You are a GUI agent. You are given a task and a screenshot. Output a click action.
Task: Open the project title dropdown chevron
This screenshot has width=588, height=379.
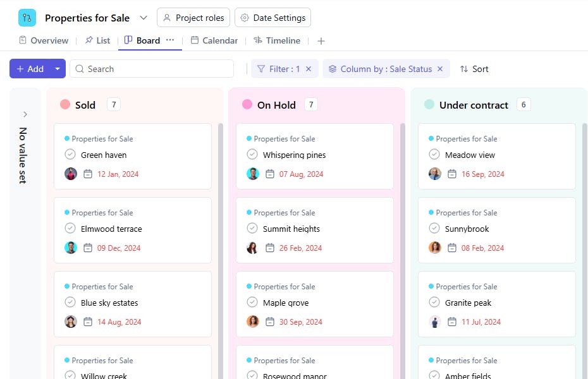tap(144, 18)
